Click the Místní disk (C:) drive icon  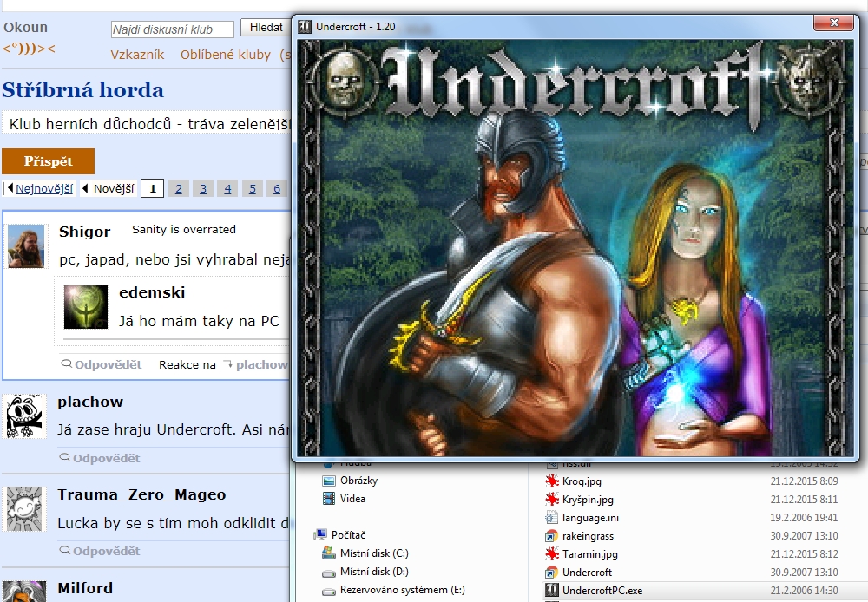point(329,553)
